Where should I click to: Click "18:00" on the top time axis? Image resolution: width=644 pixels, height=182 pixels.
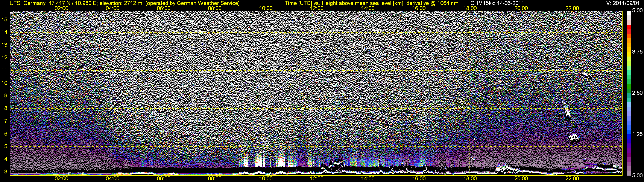(470, 8)
